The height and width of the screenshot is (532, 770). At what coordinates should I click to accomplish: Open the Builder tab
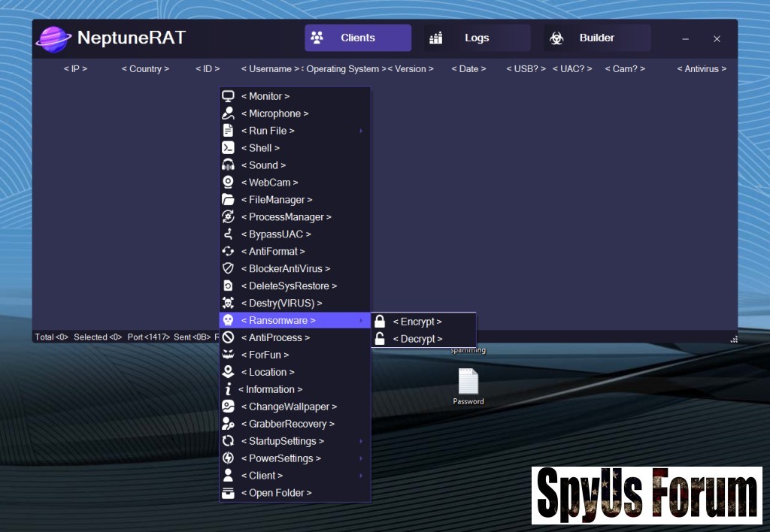click(x=596, y=38)
